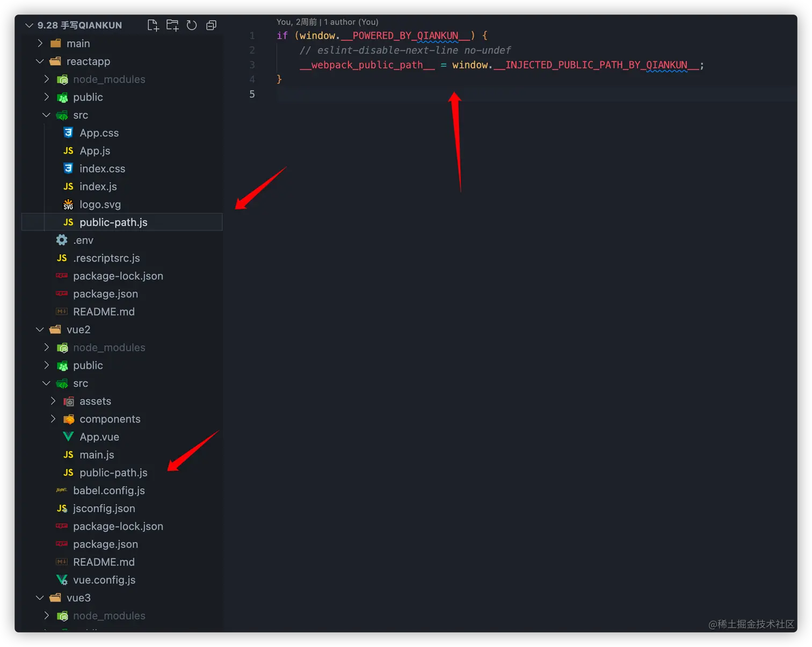Click the New File icon in explorer header
Viewport: 812px width, 647px height.
[x=153, y=25]
